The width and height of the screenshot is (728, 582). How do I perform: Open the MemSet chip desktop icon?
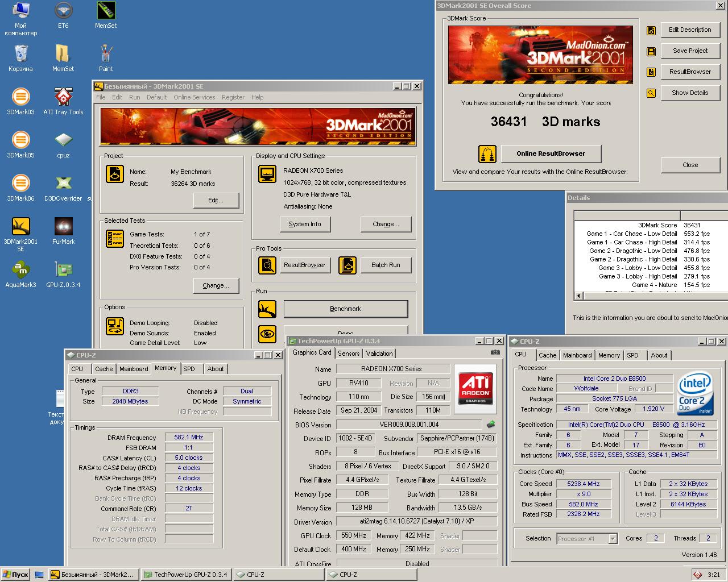(106, 15)
